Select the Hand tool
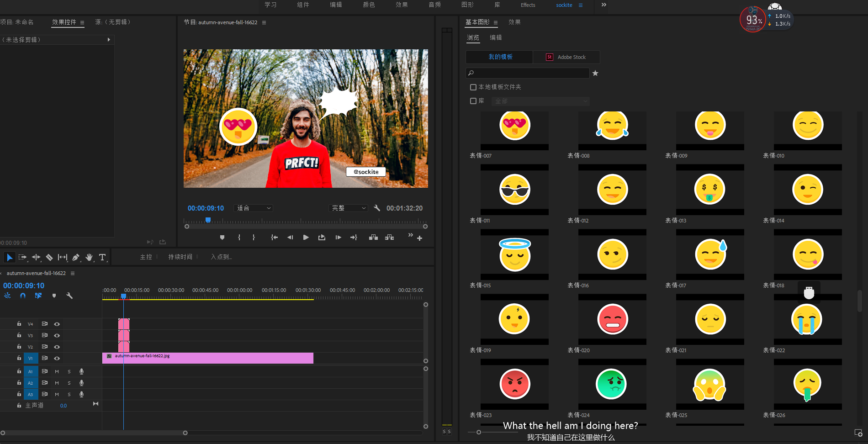868x444 pixels. pos(89,257)
